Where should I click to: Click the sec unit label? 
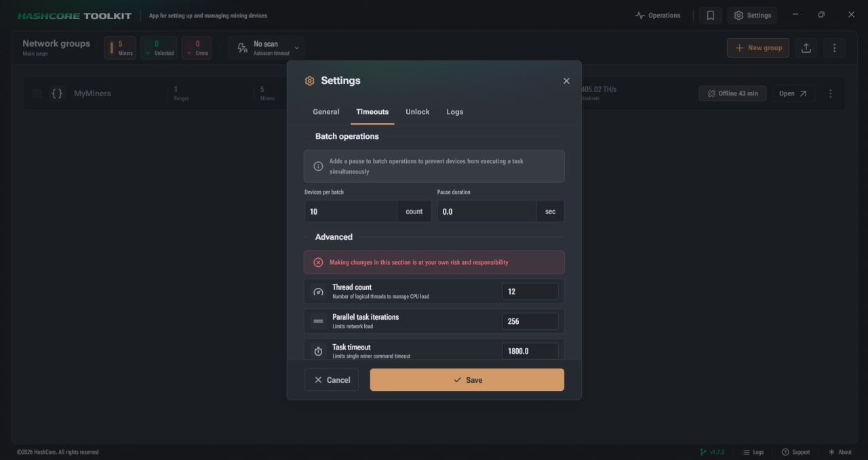(x=550, y=211)
